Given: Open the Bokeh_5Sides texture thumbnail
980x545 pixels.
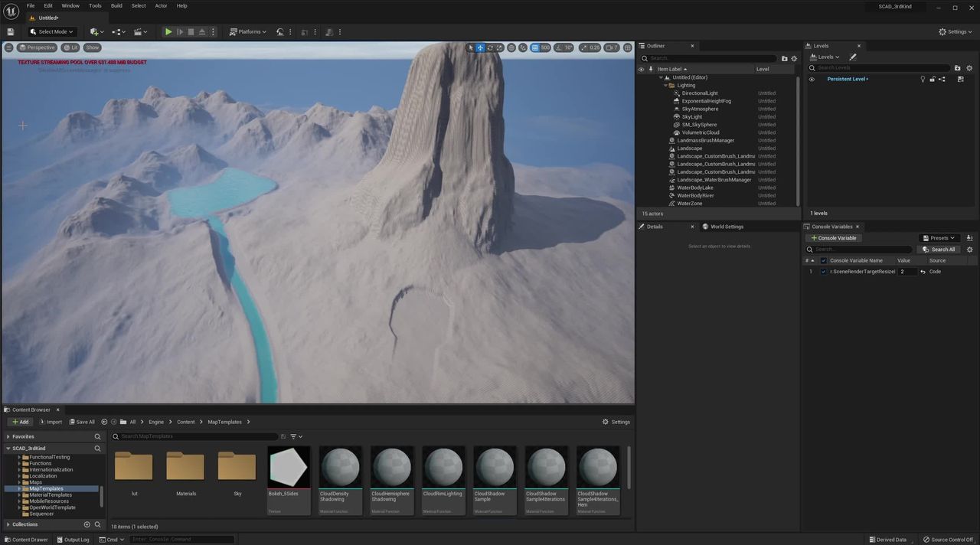Looking at the screenshot, I should [x=289, y=468].
